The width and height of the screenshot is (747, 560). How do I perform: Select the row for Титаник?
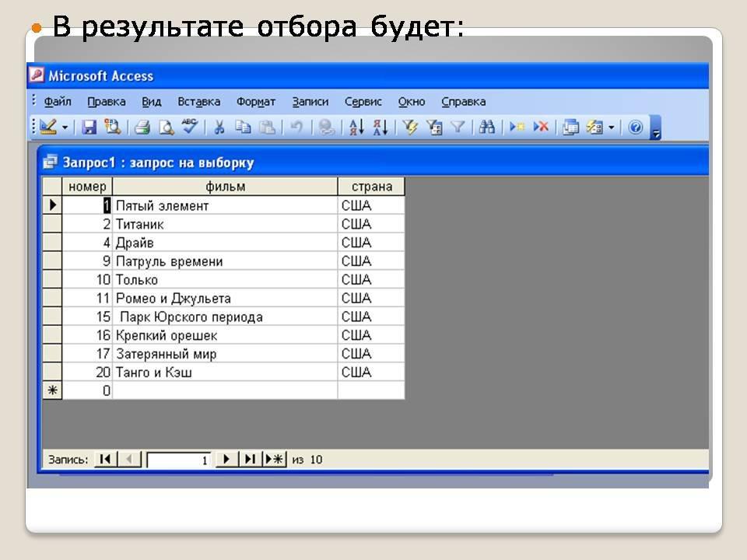[51, 224]
